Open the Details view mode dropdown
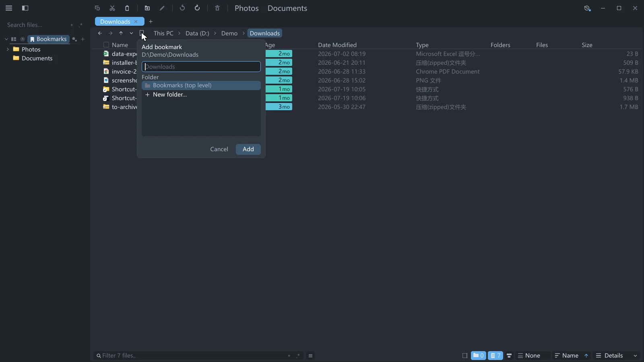 point(617,356)
